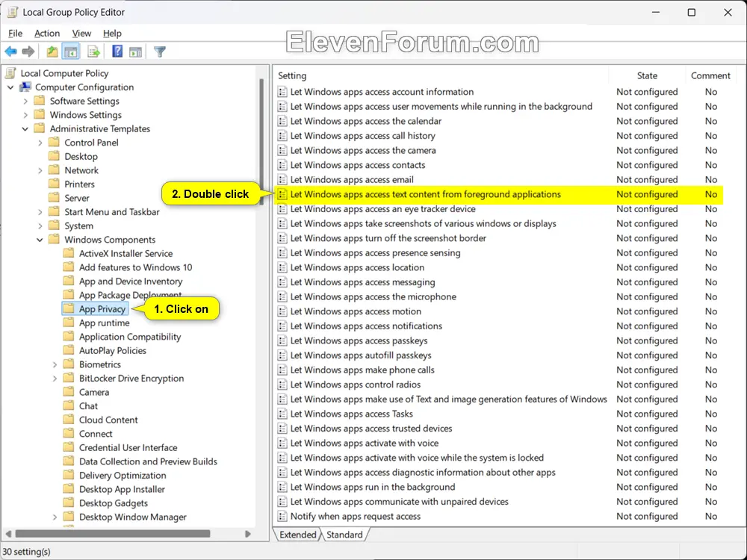Select AutoPlay Policies in the tree
The image size is (747, 560).
(x=113, y=350)
